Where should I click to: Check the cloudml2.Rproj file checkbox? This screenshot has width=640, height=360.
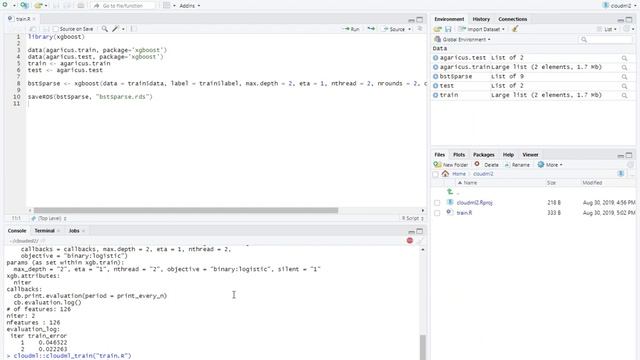[x=437, y=203]
